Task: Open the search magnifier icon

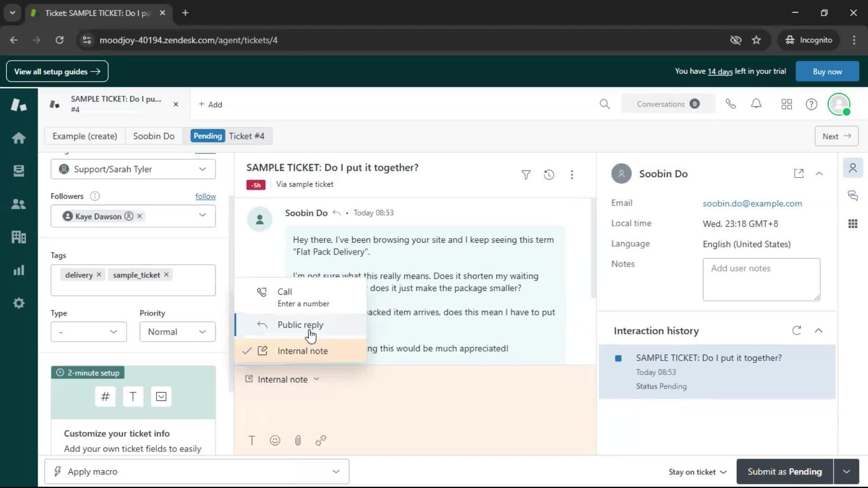Action: (x=604, y=104)
